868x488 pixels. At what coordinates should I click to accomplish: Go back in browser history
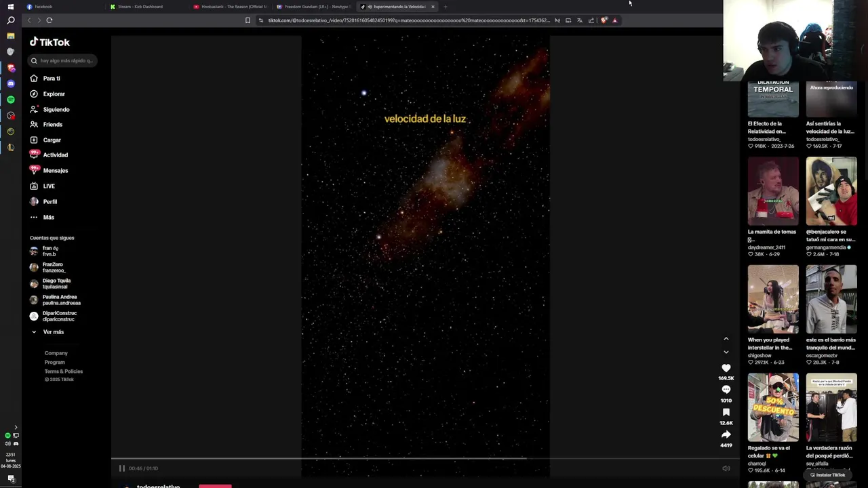point(28,20)
